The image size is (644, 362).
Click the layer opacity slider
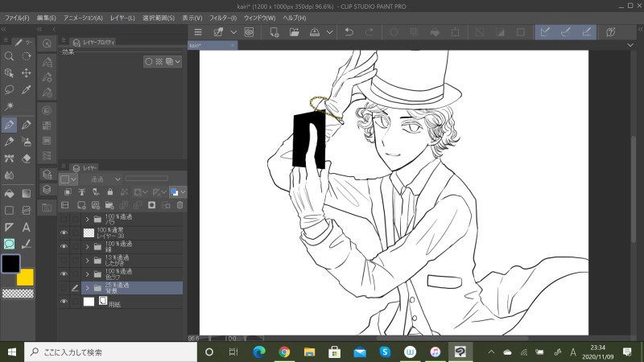point(147,179)
